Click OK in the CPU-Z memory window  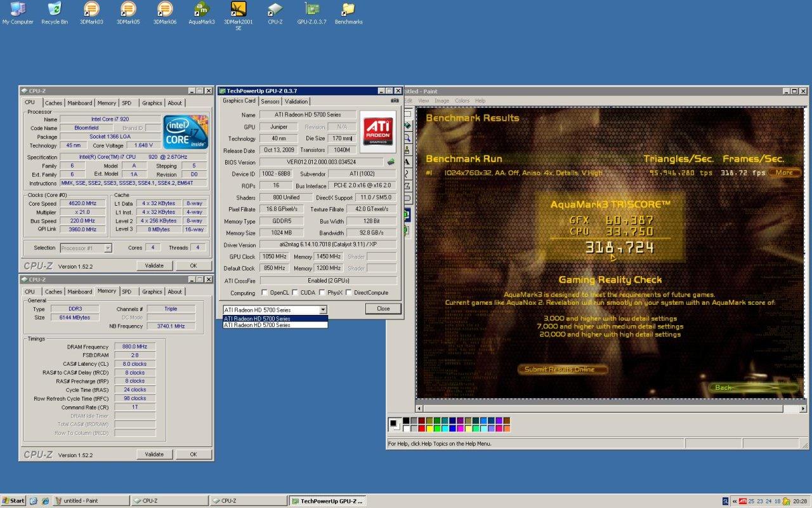click(x=193, y=454)
